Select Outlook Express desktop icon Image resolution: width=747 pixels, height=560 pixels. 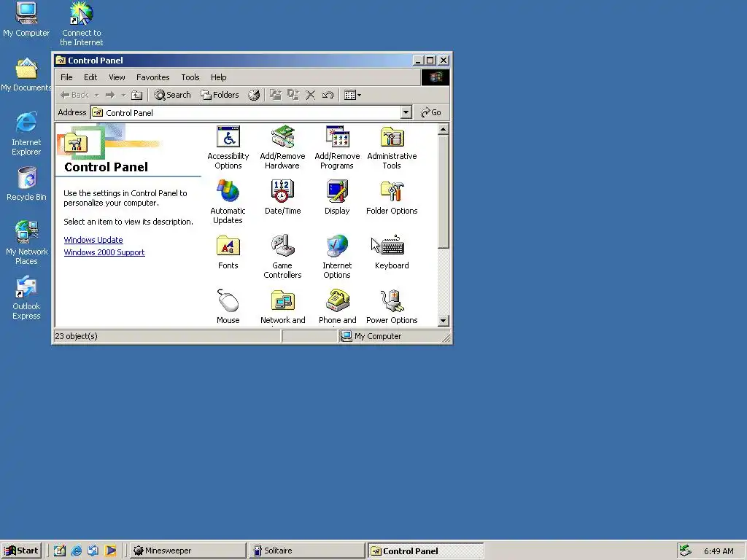[x=26, y=297]
